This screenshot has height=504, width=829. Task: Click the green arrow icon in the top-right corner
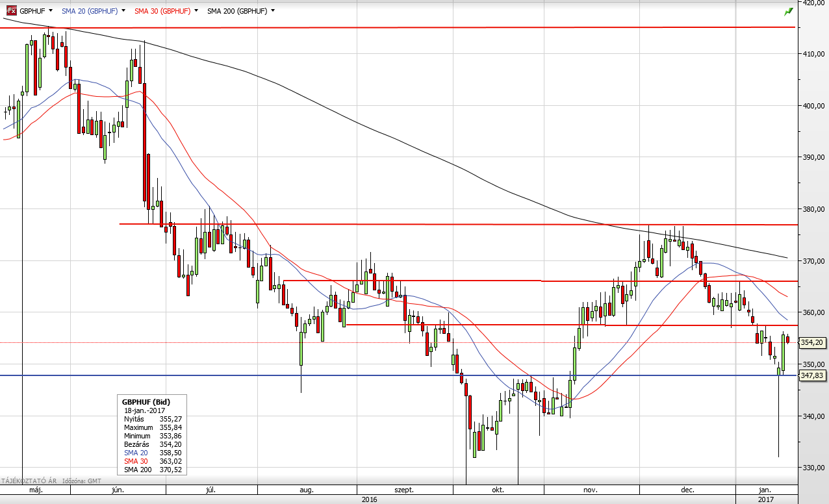(x=789, y=11)
